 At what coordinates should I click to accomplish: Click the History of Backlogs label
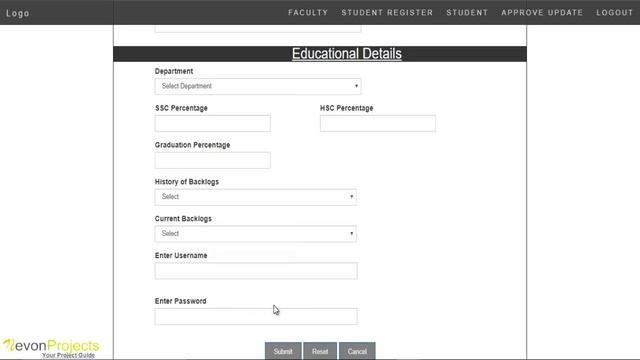pos(187,182)
